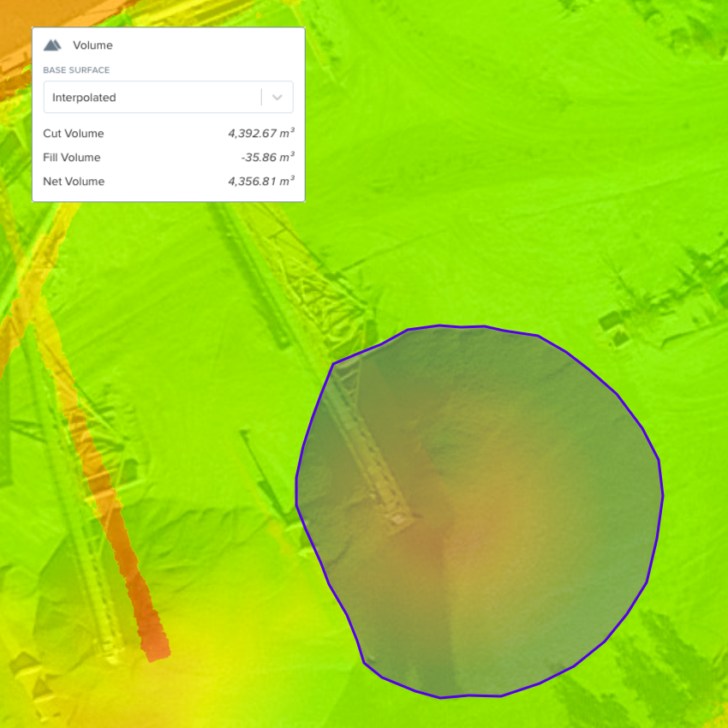Click the chevron arrow in base surface selector
Viewport: 728px width, 728px height.
tap(277, 98)
